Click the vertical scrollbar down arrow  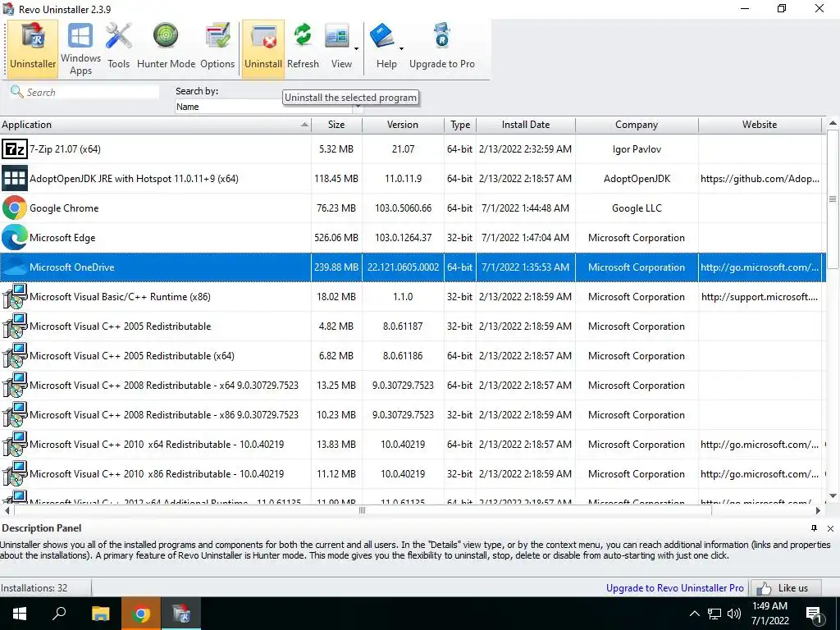pos(833,495)
